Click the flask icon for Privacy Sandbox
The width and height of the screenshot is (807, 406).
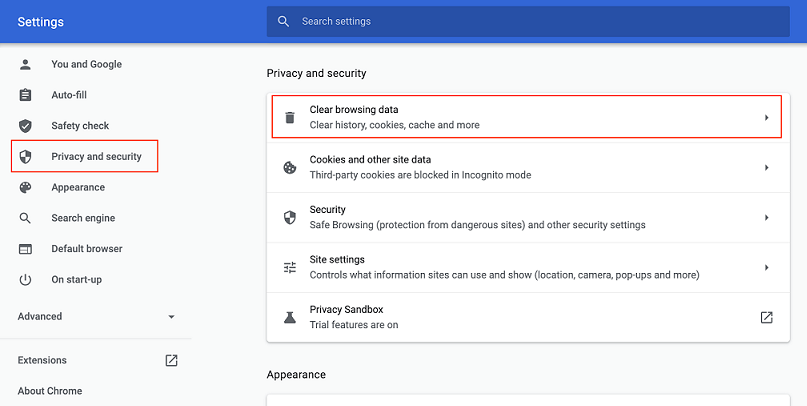290,317
